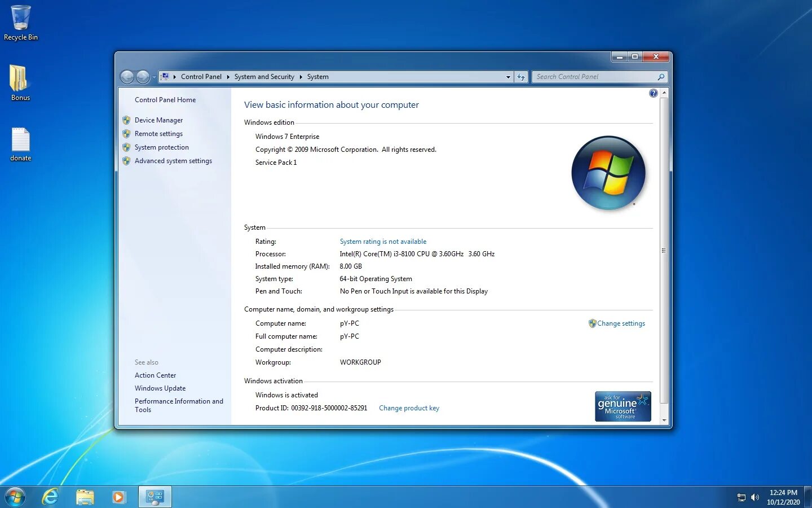Screen dimensions: 812x508
Task: Click the Product ID 00392-918-5000002-85291 text
Action: pos(311,408)
